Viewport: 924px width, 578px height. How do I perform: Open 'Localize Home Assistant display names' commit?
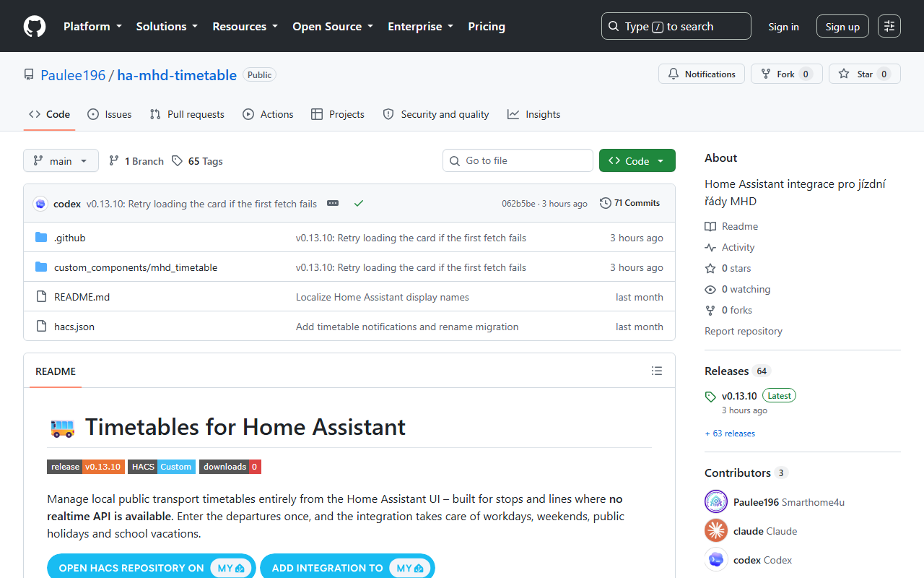[383, 297]
